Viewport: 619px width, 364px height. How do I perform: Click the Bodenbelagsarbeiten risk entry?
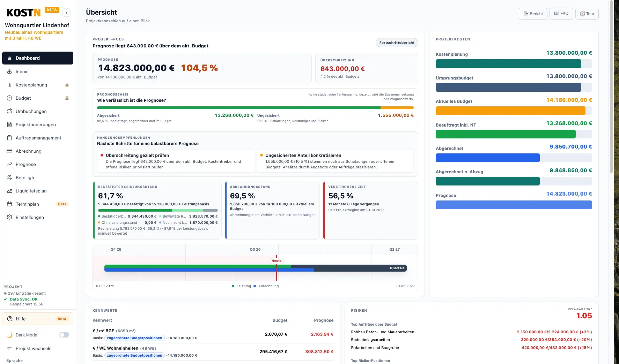471,340
